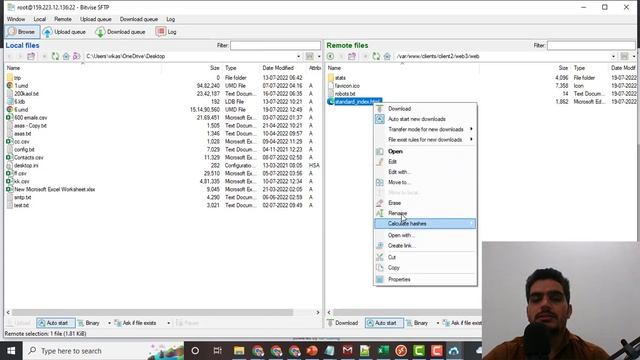Expand Calculate hashes submenu
640x360 pixels.
click(x=425, y=224)
